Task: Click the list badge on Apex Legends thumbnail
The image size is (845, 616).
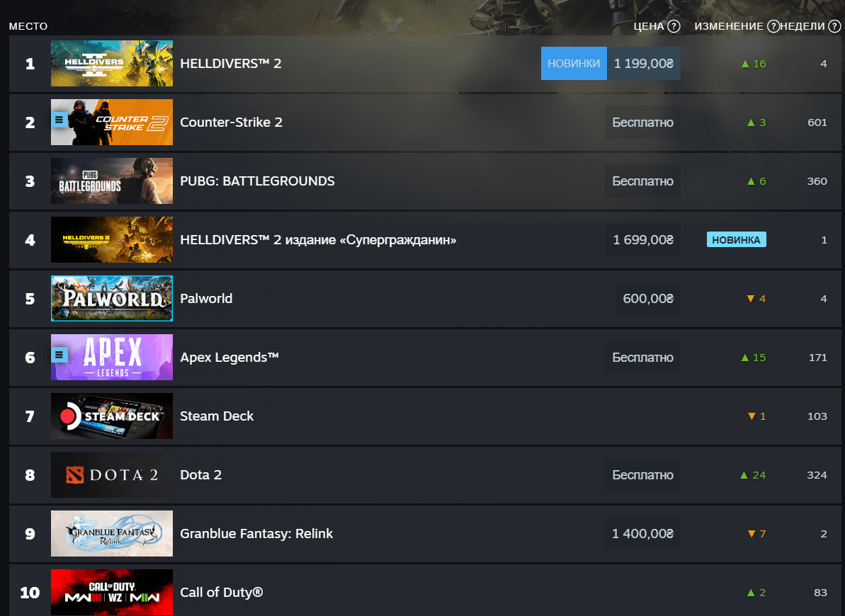Action: tap(59, 355)
